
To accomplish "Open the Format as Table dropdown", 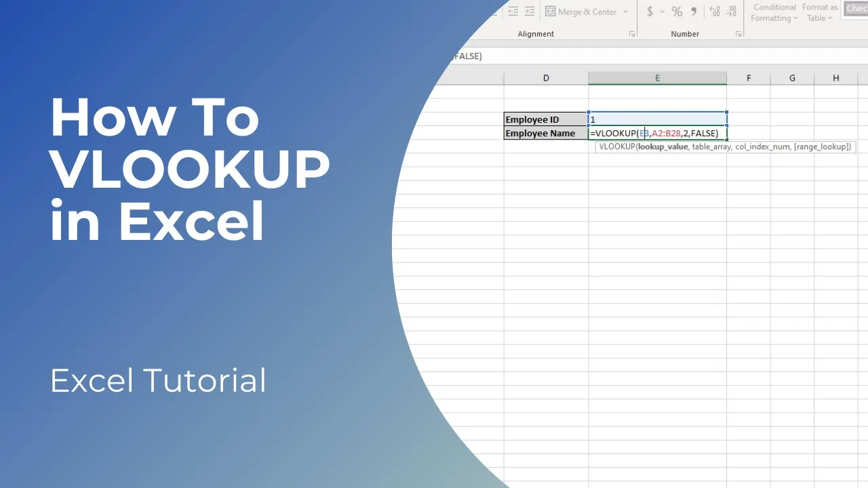I will point(820,13).
